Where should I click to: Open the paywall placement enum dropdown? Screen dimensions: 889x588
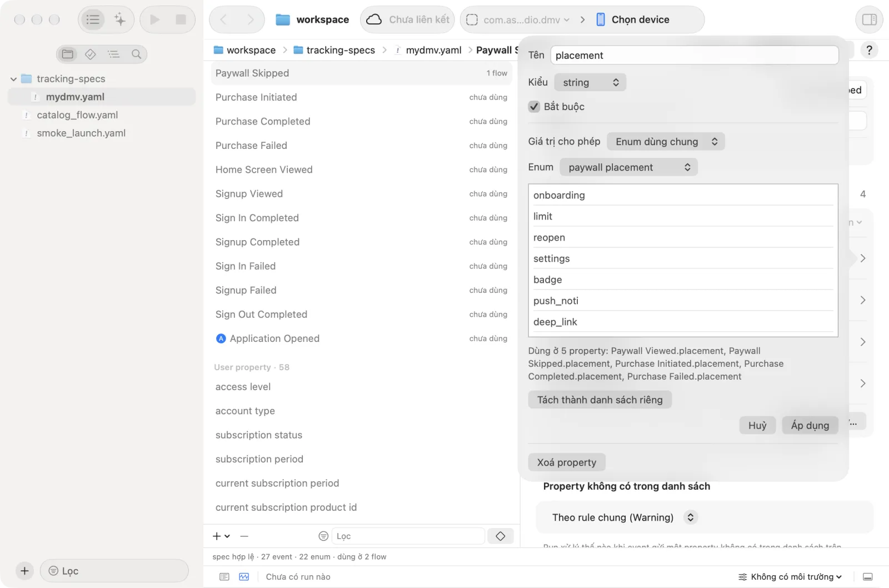(x=628, y=167)
